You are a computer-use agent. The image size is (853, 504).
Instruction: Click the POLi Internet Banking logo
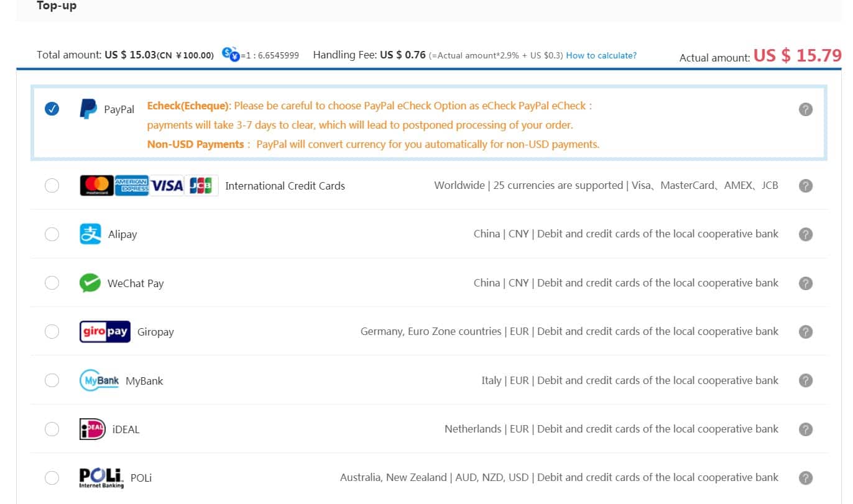point(101,477)
